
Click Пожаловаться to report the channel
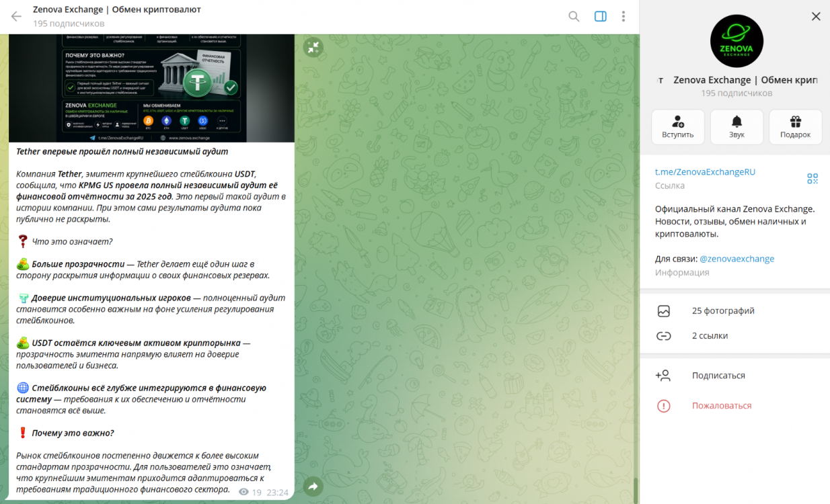tap(734, 406)
